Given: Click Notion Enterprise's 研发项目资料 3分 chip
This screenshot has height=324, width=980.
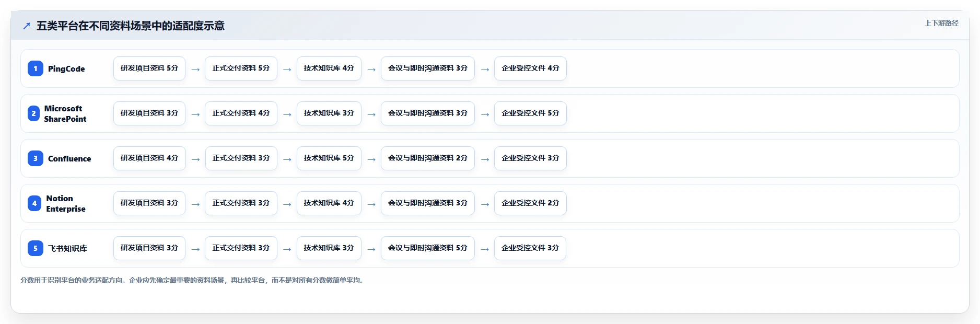Looking at the screenshot, I should pos(149,203).
